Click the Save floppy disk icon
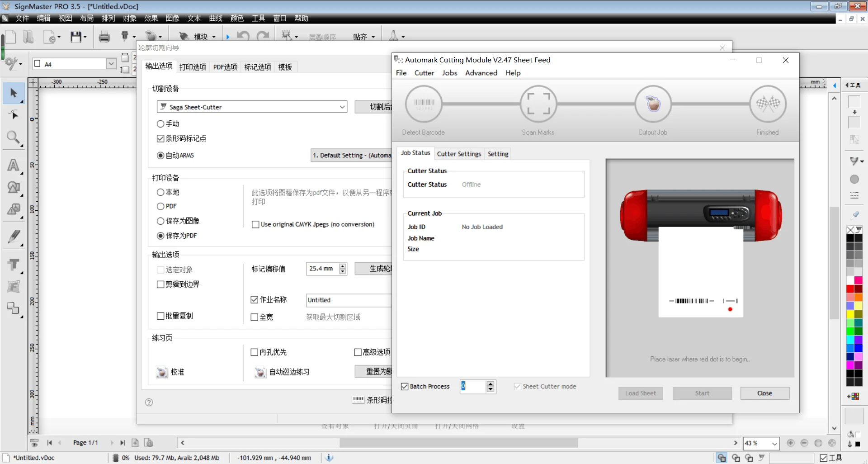Image resolution: width=868 pixels, height=464 pixels. pyautogui.click(x=76, y=37)
